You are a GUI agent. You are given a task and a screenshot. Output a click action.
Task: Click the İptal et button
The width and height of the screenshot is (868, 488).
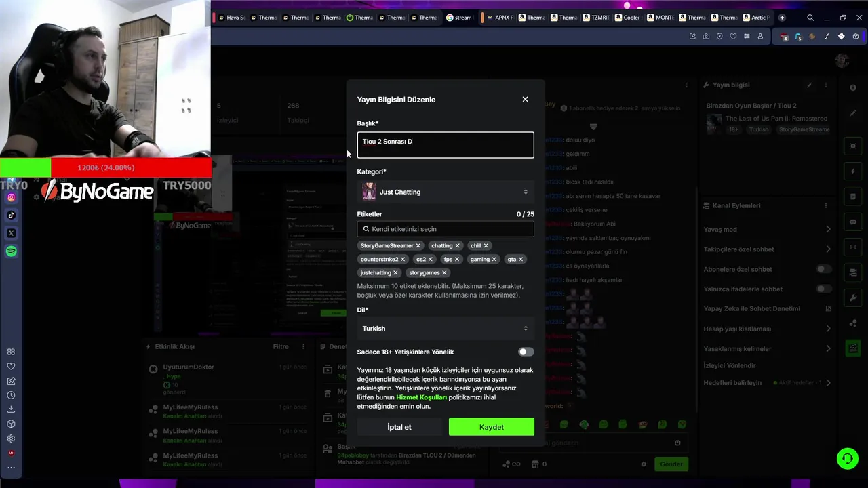pos(399,427)
